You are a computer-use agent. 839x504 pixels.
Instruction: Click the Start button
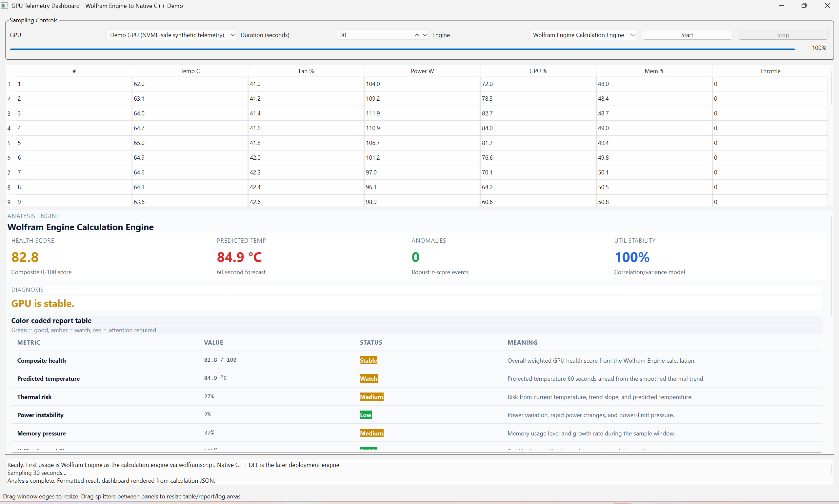(687, 35)
